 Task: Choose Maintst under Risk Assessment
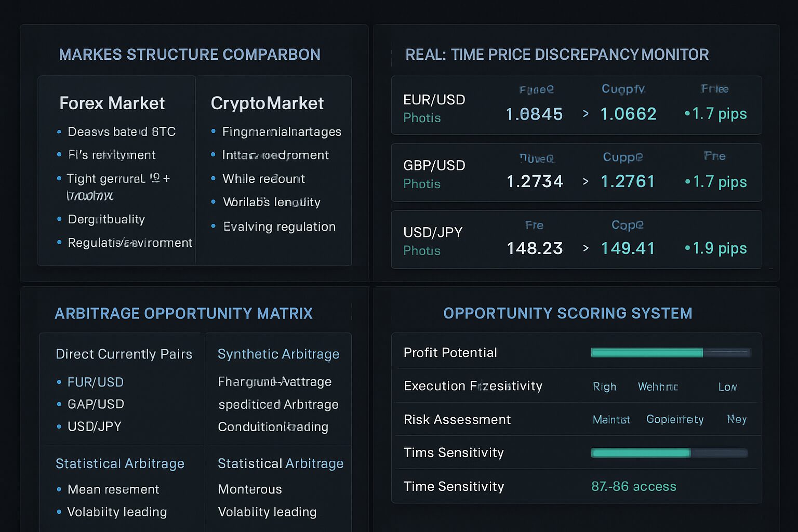point(611,419)
